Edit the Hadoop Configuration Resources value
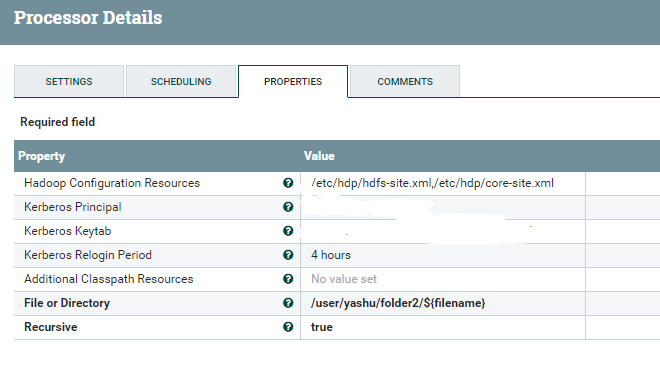 [443, 183]
